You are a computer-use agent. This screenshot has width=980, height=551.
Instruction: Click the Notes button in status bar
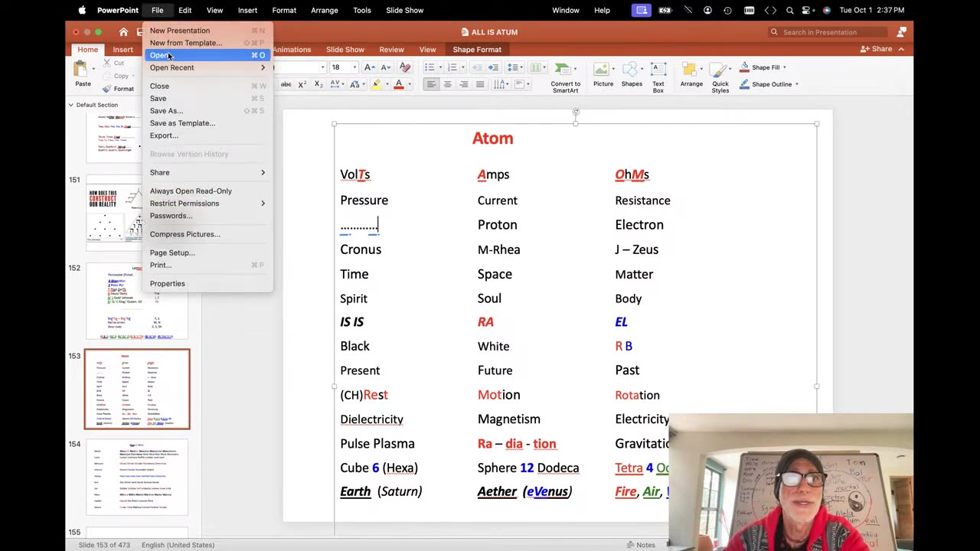(x=641, y=545)
